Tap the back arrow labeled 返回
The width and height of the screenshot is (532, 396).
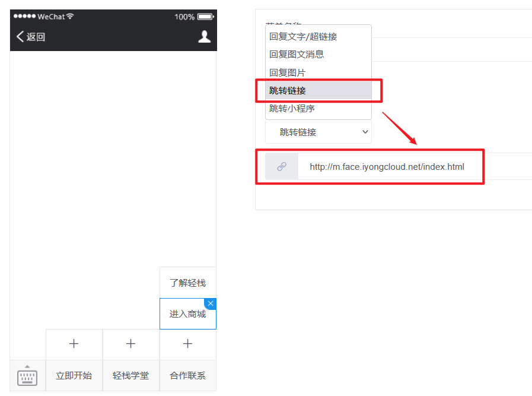point(30,37)
